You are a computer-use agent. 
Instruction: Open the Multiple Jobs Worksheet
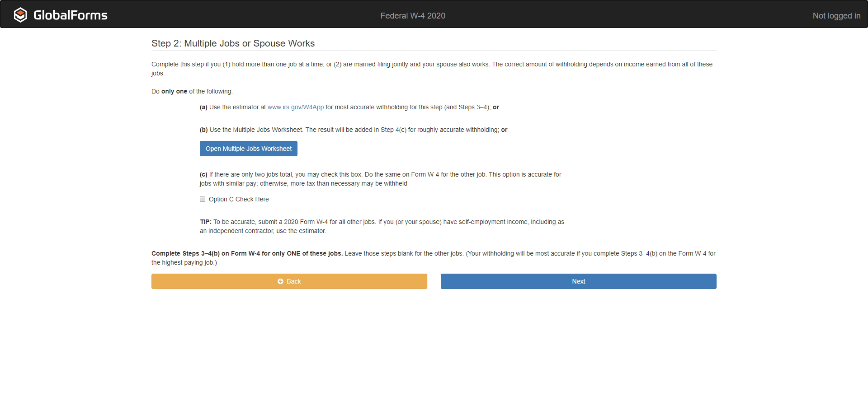pos(248,149)
